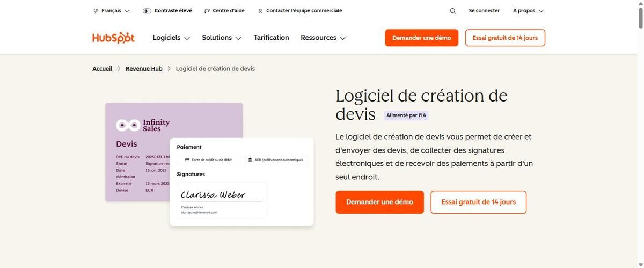Click the Alimenté par l'IA badge

406,115
